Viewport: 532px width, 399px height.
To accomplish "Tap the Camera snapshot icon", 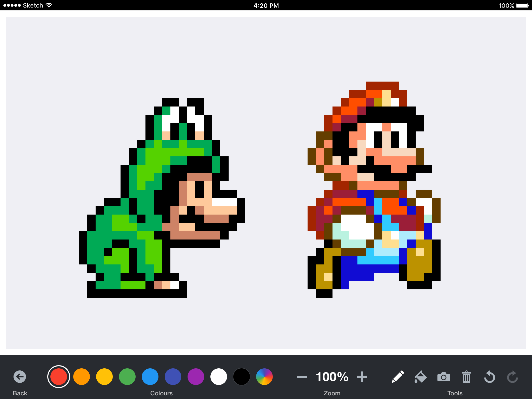I will [444, 377].
